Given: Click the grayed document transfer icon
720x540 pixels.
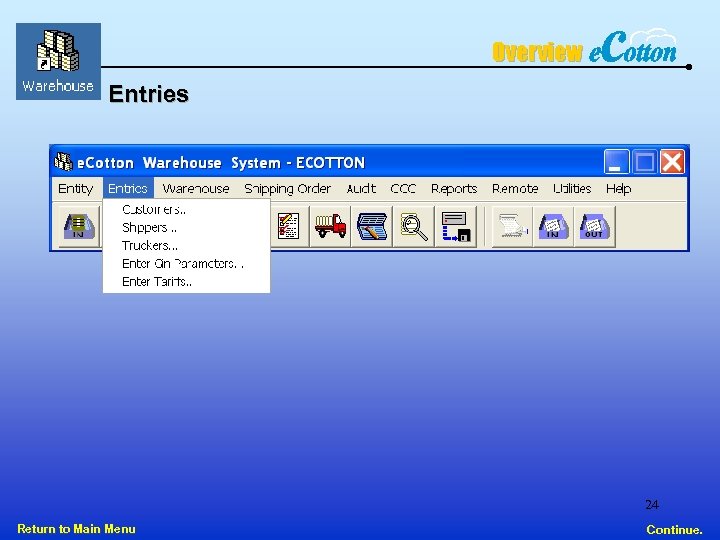Looking at the screenshot, I should click(x=512, y=226).
